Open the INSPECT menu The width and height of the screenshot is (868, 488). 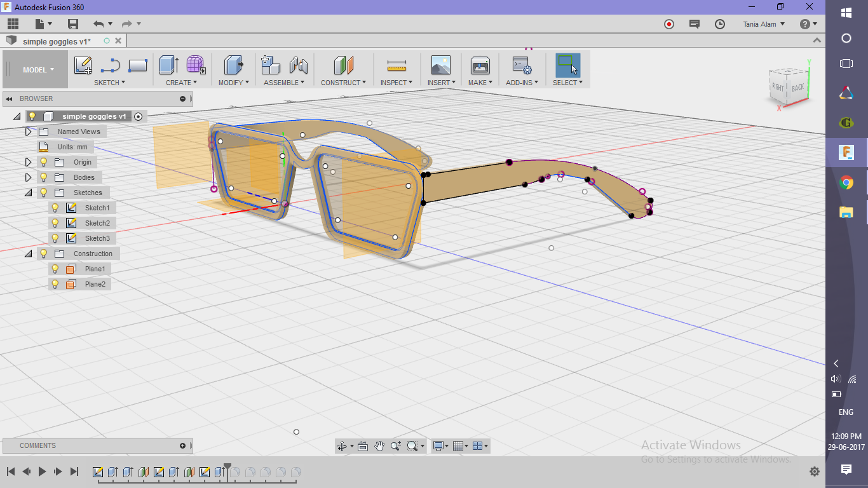coord(397,83)
